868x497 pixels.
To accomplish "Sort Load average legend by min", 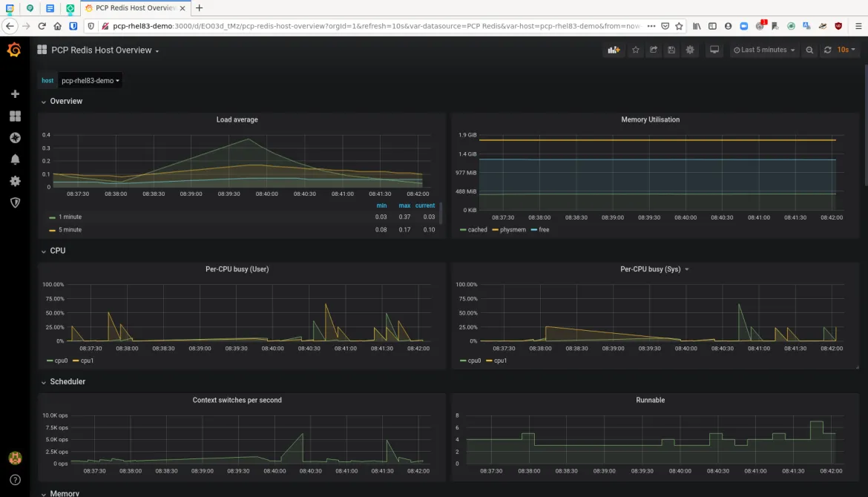I will pyautogui.click(x=381, y=205).
